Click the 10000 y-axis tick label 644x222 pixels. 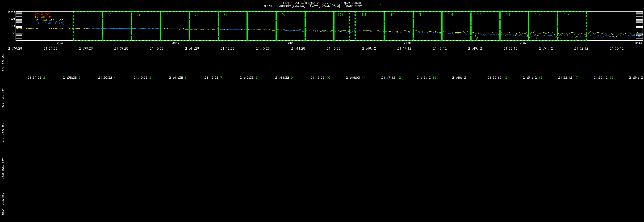tap(11, 12)
